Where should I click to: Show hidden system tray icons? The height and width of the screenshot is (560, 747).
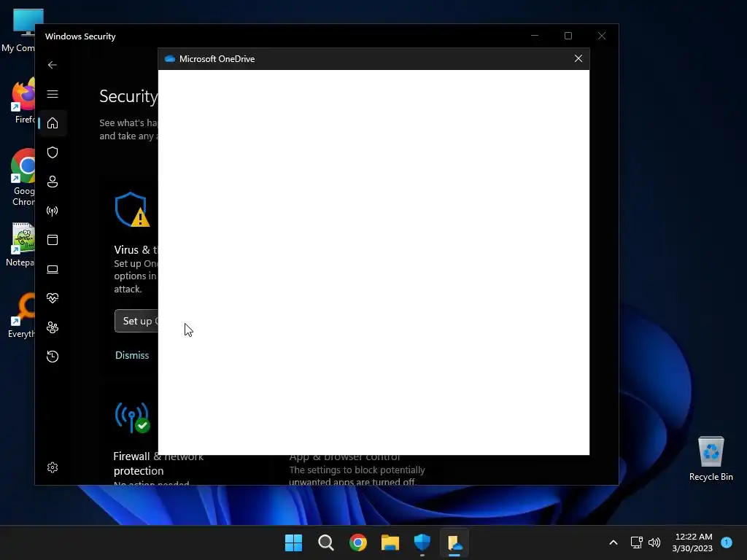(614, 542)
